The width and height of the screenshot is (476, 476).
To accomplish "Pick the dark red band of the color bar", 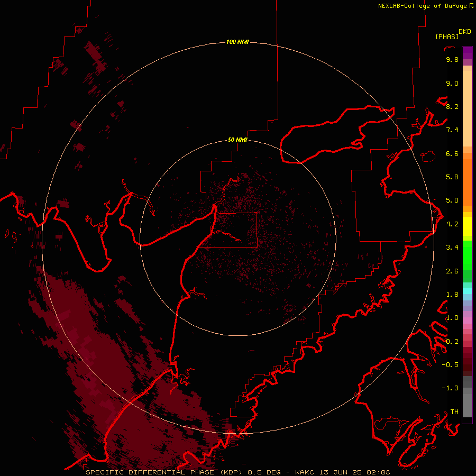I will coord(467,361).
